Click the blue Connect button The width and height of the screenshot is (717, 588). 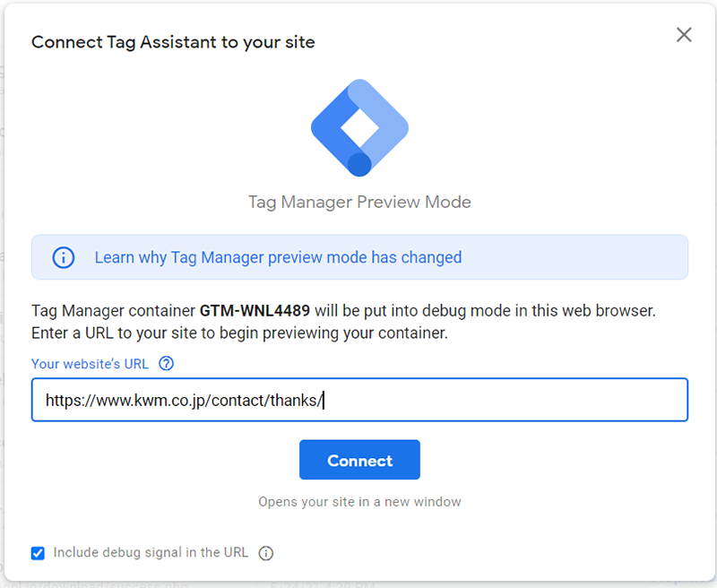(x=359, y=460)
